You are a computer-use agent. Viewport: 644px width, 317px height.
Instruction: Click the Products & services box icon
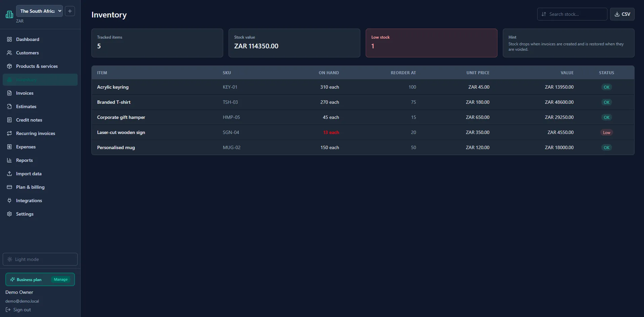coord(9,66)
